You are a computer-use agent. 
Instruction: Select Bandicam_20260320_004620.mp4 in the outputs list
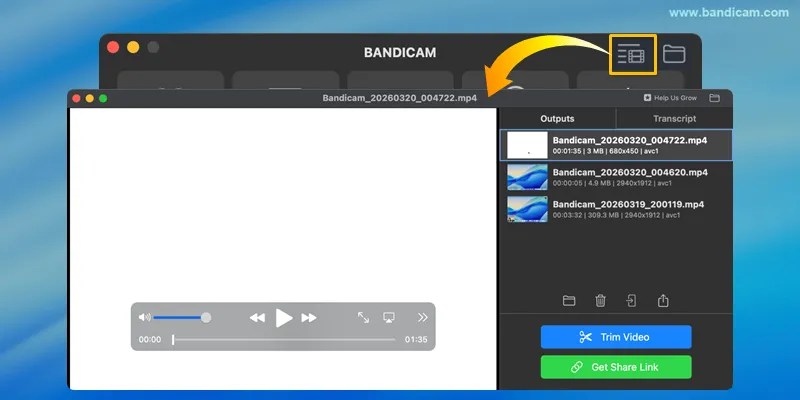coord(616,177)
